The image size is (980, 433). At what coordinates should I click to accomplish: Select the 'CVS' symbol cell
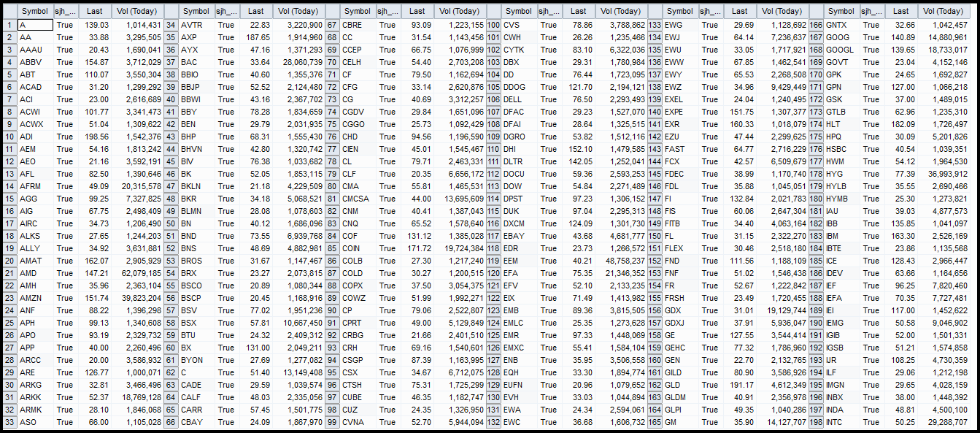click(x=519, y=25)
